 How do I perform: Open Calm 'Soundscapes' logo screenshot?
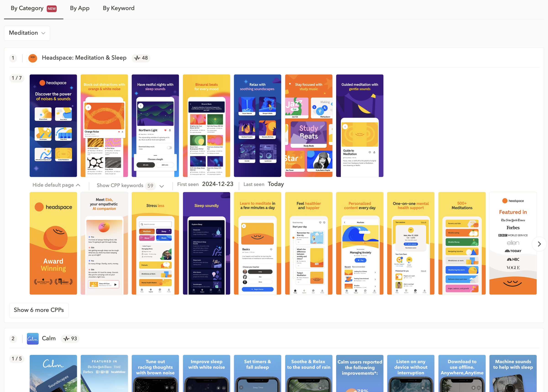click(x=53, y=373)
